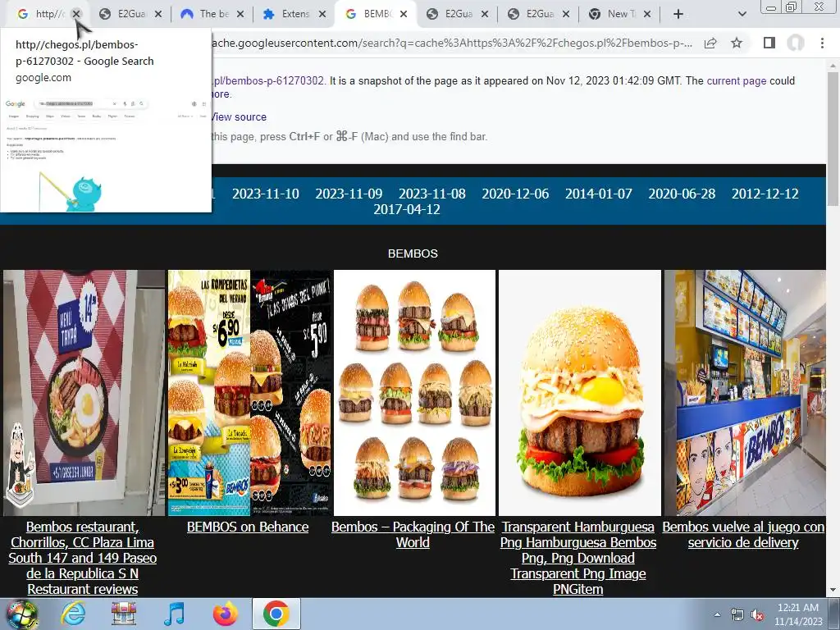The image size is (840, 630).
Task: Open the cached page source URL link
Action: click(x=268, y=81)
